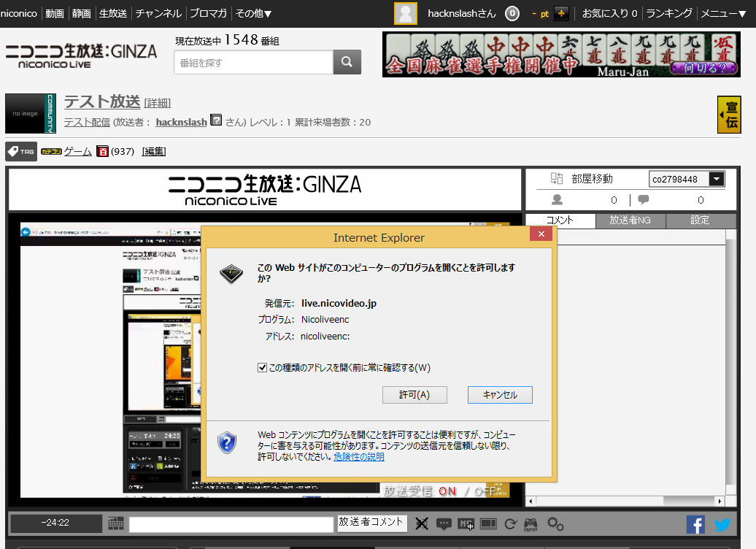Click the 番組を探す search field
This screenshot has width=756, height=549.
coord(254,62)
